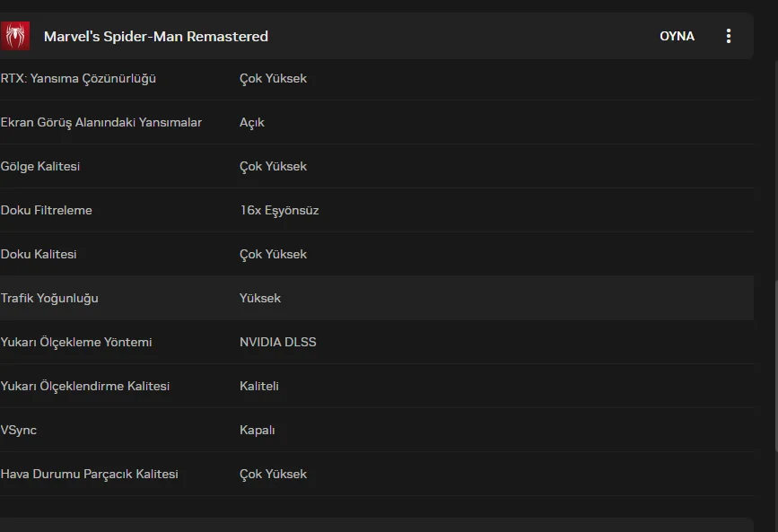This screenshot has width=778, height=532.
Task: Click the 16x Eşyönsüz filtering value
Action: click(279, 210)
